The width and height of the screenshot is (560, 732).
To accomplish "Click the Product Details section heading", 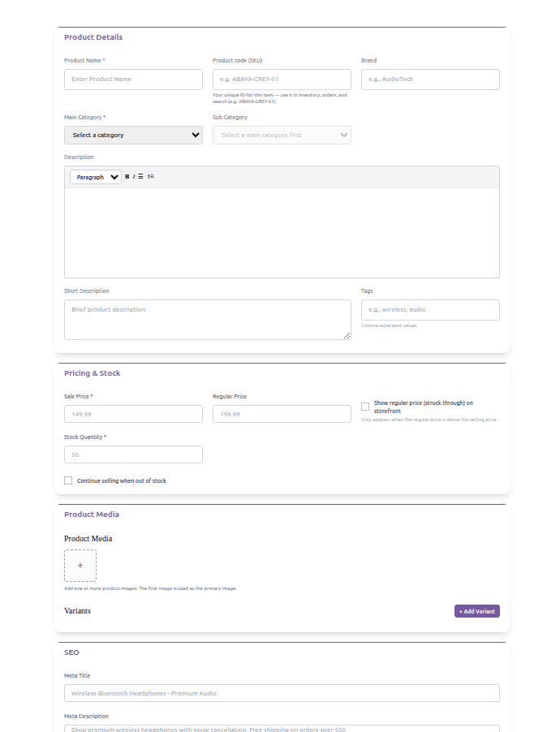I will [93, 37].
